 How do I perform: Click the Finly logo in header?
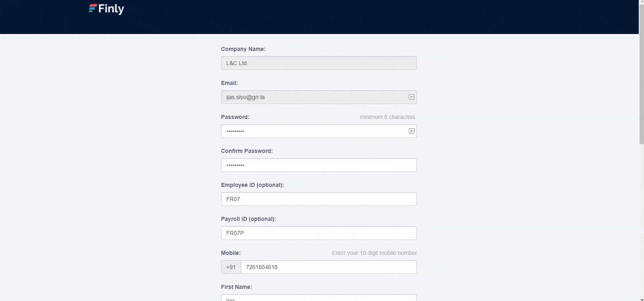click(x=106, y=8)
